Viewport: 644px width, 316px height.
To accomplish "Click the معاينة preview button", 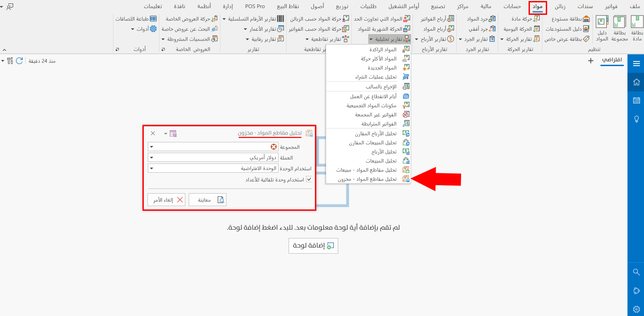I will [208, 200].
